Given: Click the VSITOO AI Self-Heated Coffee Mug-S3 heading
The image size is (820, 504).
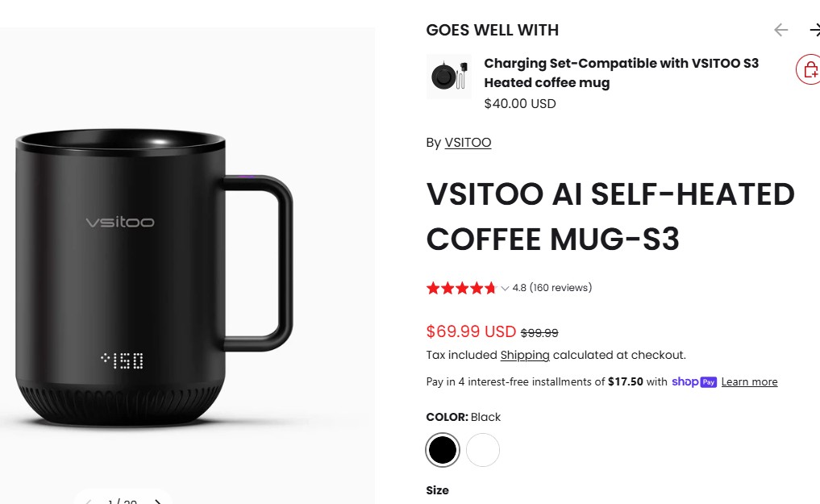Looking at the screenshot, I should (x=610, y=217).
